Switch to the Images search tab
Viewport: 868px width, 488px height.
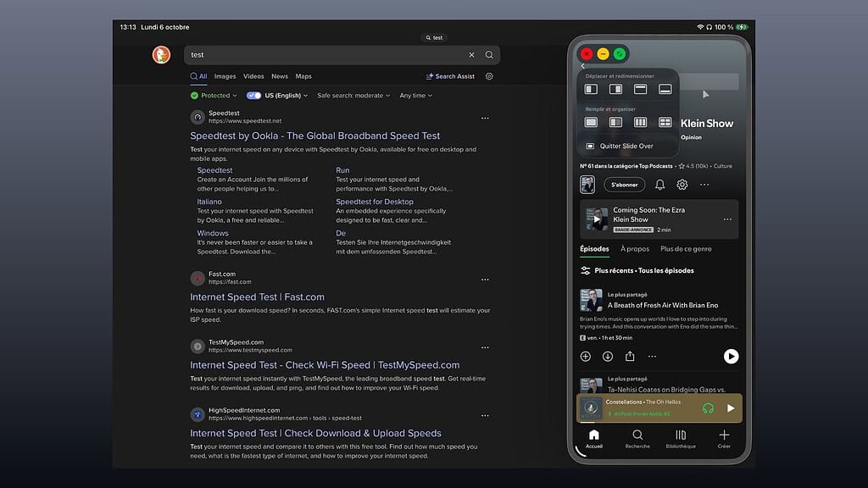pos(225,76)
